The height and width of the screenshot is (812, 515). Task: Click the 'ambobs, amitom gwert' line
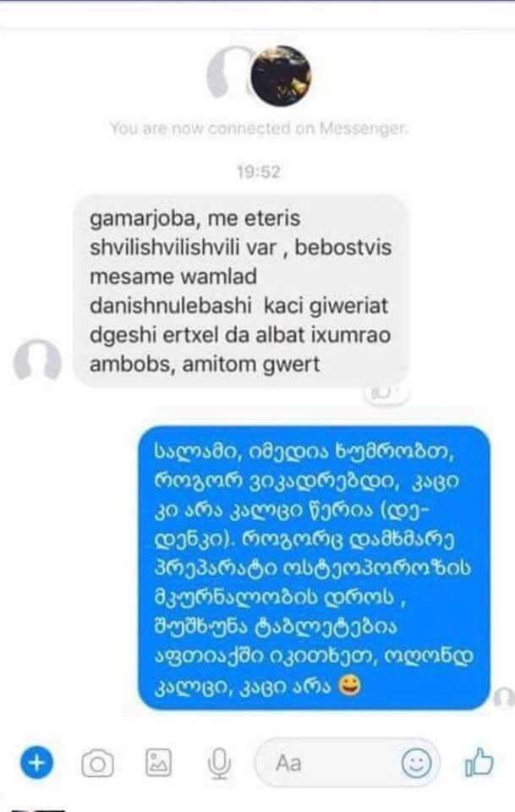click(x=205, y=364)
